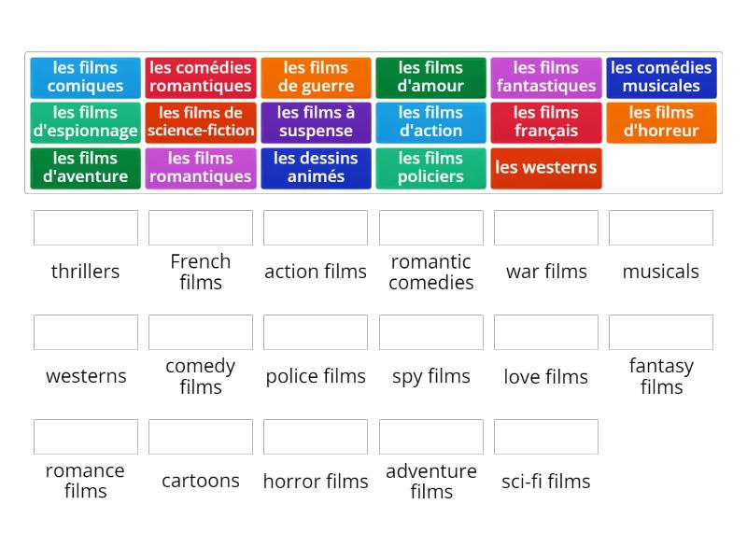
Task: Select the answer box above 'thrillers'
Action: click(85, 227)
